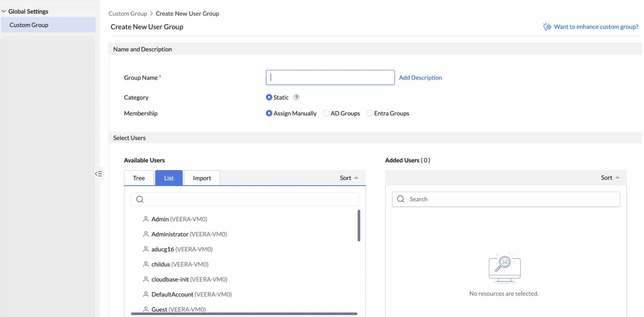Click the user icon beside Admin
644x317 pixels.
pos(146,219)
